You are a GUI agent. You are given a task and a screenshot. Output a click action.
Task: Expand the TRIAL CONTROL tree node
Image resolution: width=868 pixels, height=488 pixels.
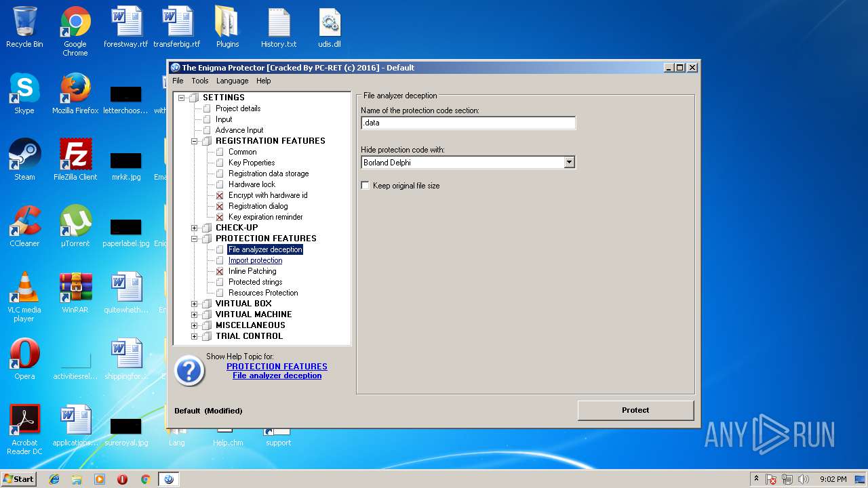195,336
